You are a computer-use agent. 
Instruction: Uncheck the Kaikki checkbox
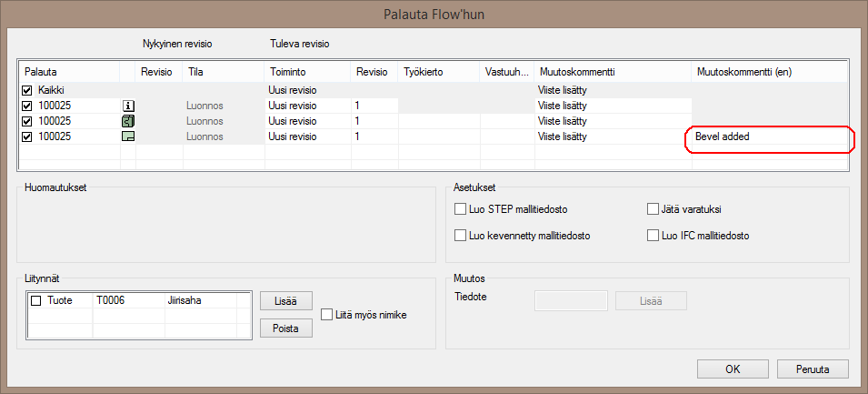pyautogui.click(x=27, y=91)
